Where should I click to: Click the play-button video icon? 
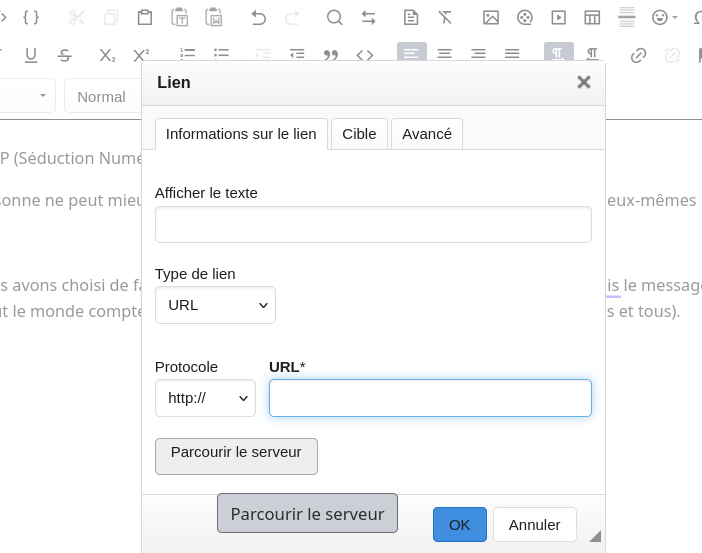558,18
